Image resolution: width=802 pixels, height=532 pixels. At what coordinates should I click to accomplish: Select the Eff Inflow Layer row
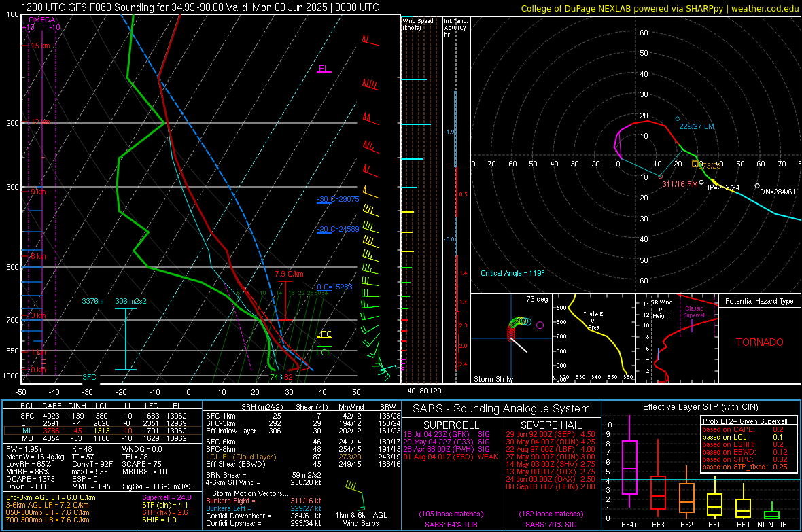[x=303, y=431]
